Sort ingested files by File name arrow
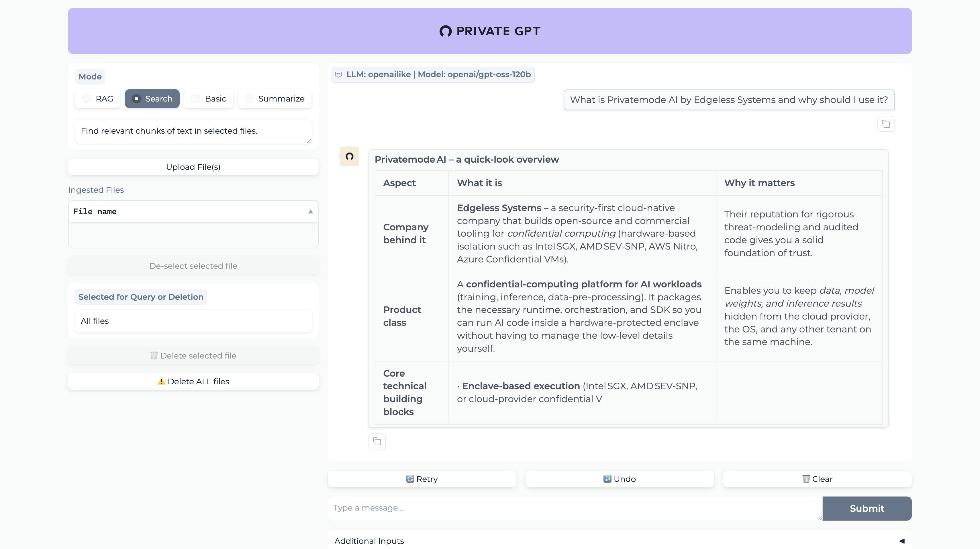 coord(310,212)
